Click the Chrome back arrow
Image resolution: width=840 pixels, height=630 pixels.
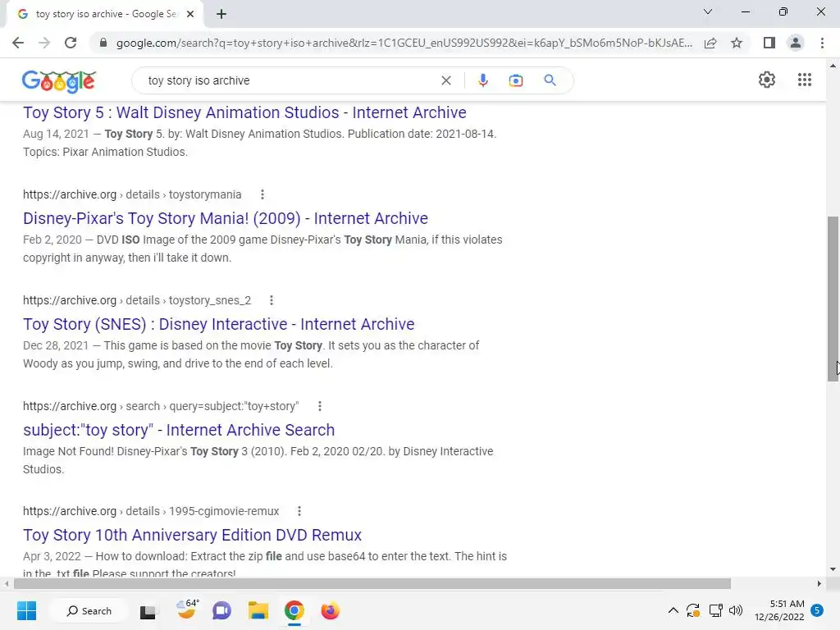point(18,43)
